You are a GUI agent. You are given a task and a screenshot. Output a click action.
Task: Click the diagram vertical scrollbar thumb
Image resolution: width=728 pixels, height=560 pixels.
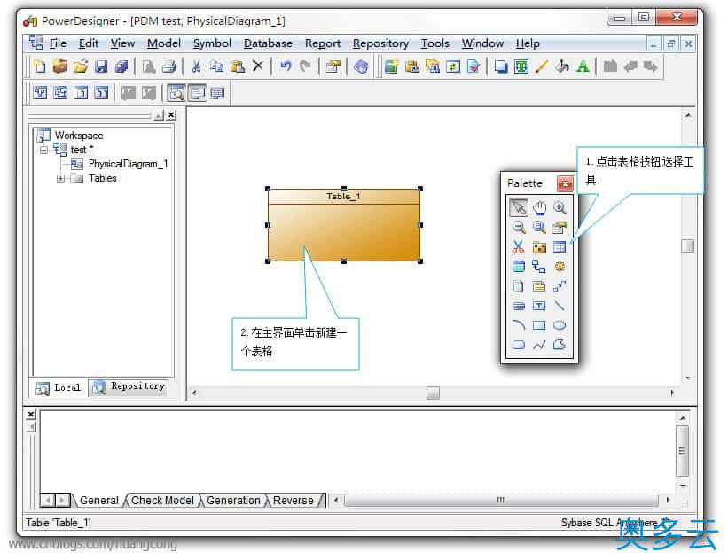tap(687, 245)
